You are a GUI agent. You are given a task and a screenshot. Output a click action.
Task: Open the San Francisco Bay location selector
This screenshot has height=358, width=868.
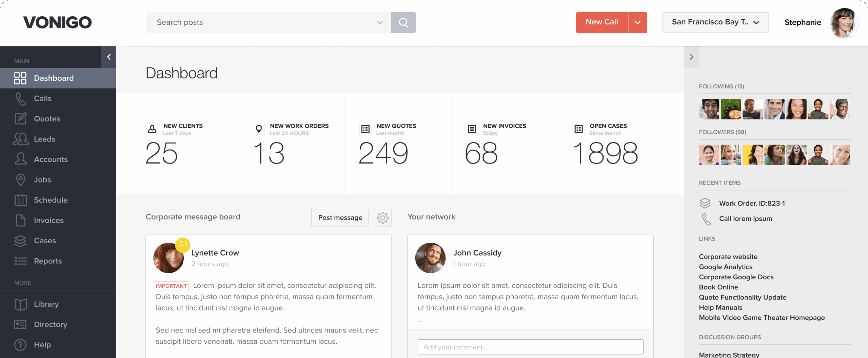click(715, 22)
